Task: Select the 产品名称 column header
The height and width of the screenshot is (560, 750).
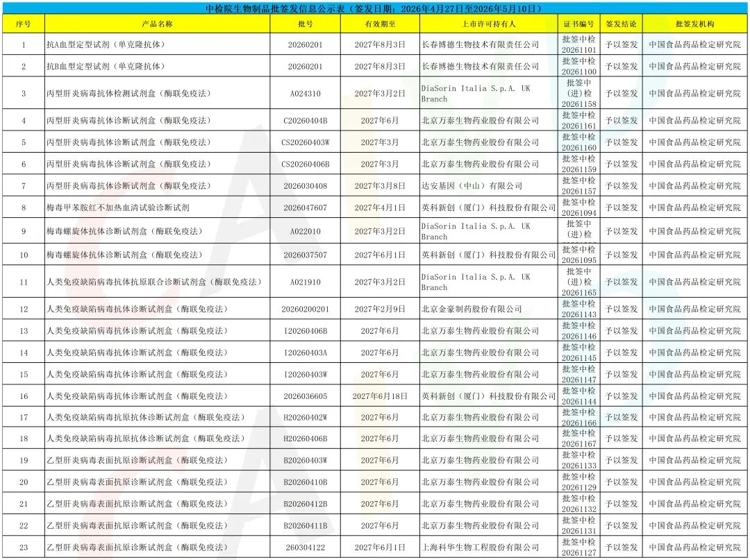Action: (158, 24)
